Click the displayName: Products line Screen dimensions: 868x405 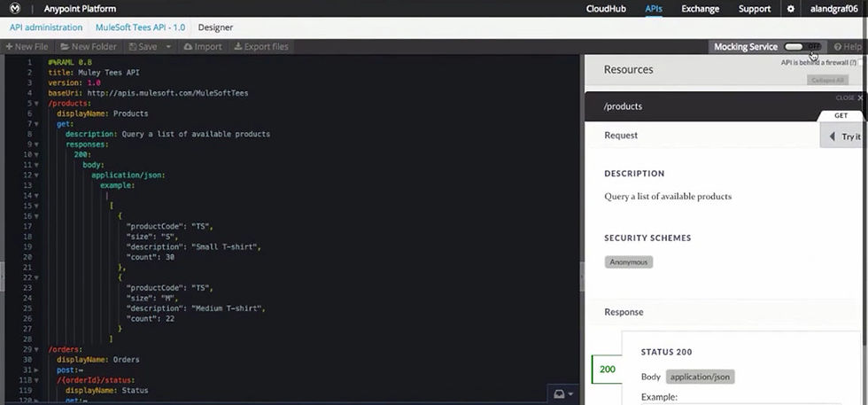[x=103, y=113]
